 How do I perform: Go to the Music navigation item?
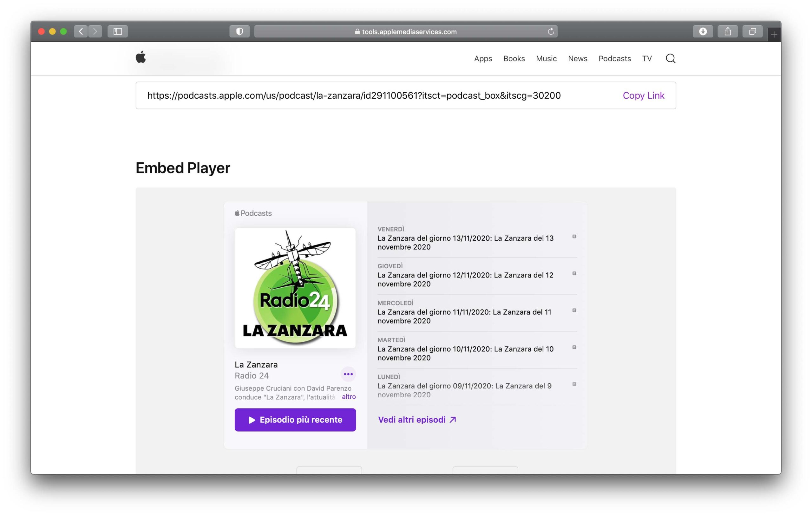[x=546, y=59]
